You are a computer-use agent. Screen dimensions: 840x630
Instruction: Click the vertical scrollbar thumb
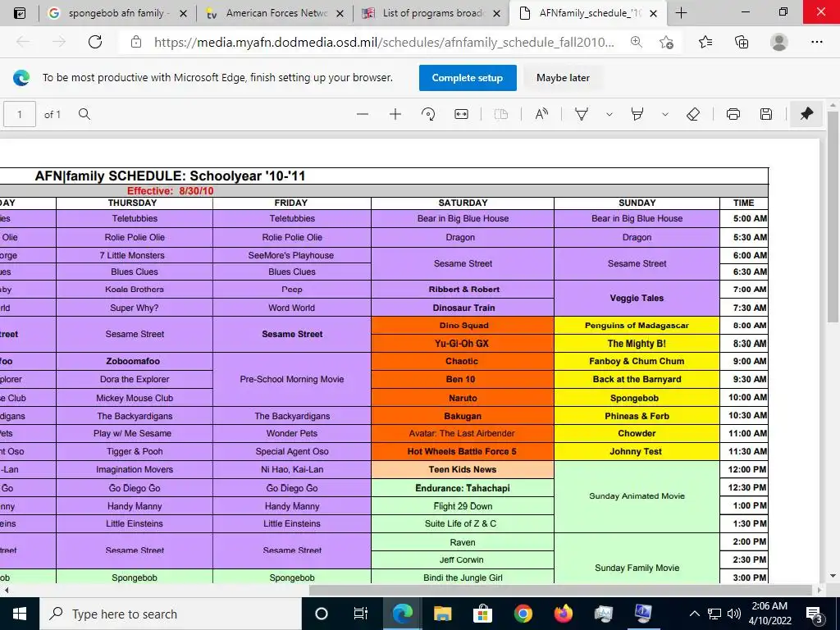[833, 217]
